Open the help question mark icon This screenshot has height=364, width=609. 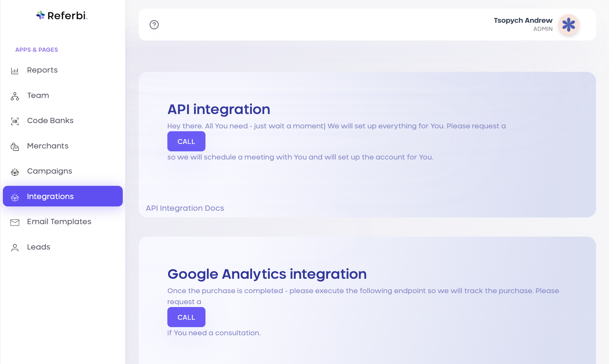(154, 25)
